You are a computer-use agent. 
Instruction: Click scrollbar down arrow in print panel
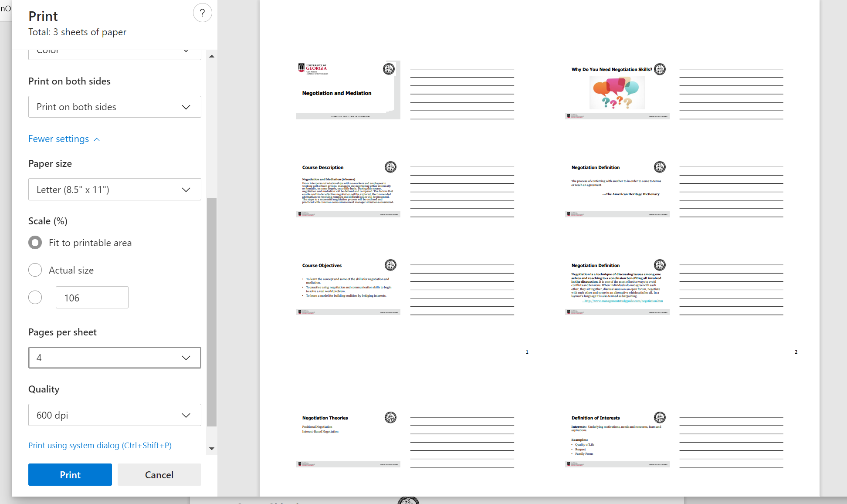point(212,448)
